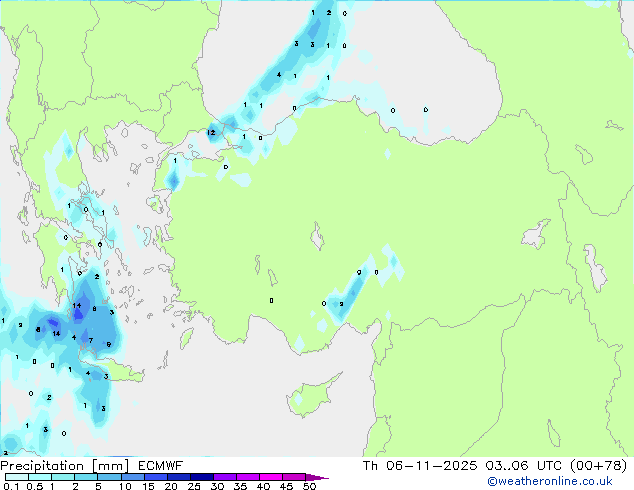Click the 20–25 mm legend color box
634x490 pixels.
[x=178, y=477]
